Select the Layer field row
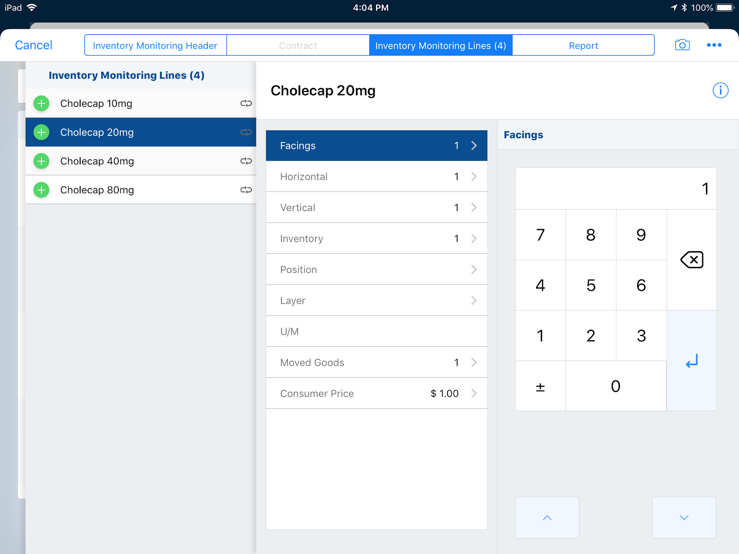This screenshot has width=739, height=554. tap(376, 301)
